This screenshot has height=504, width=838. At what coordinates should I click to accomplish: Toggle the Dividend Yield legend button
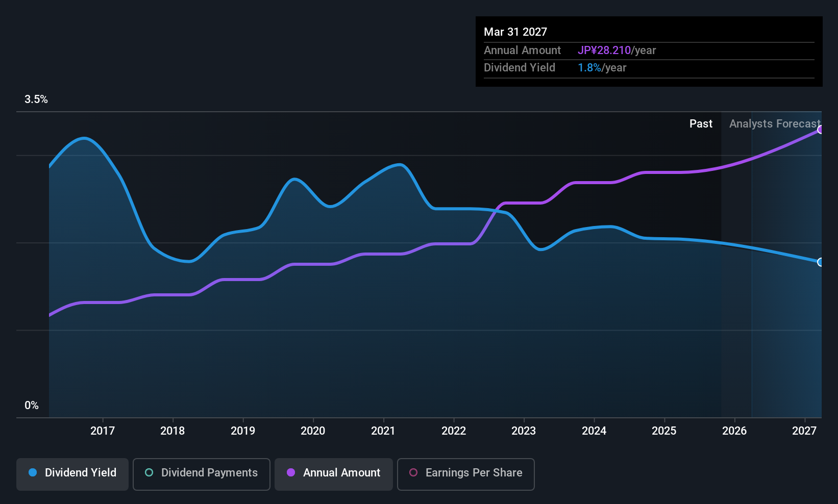point(72,473)
